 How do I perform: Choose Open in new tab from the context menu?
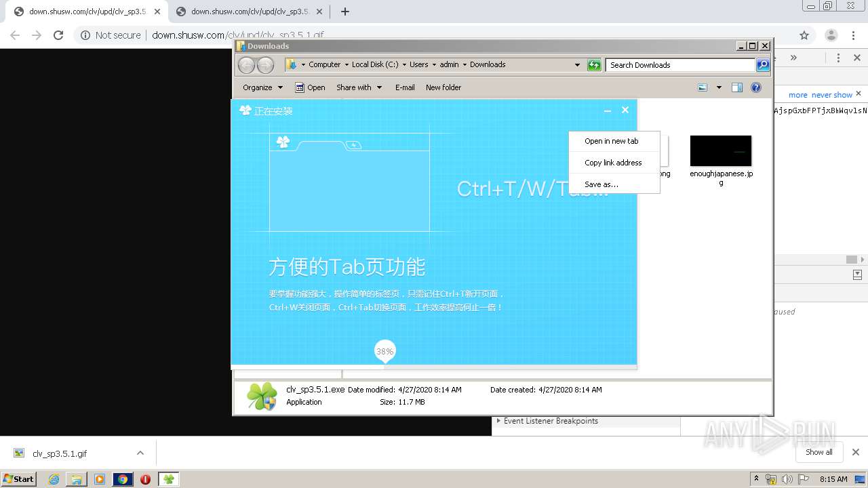click(x=614, y=141)
